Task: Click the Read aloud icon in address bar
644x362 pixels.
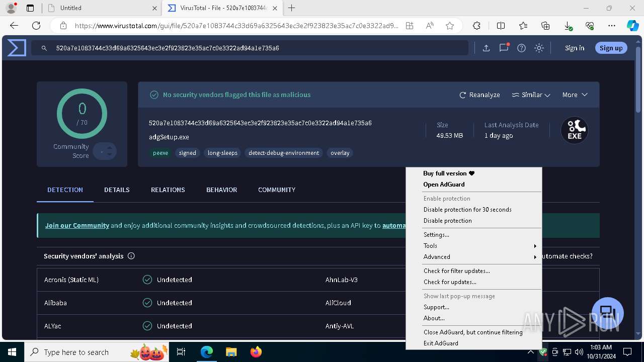Action: click(430, 26)
